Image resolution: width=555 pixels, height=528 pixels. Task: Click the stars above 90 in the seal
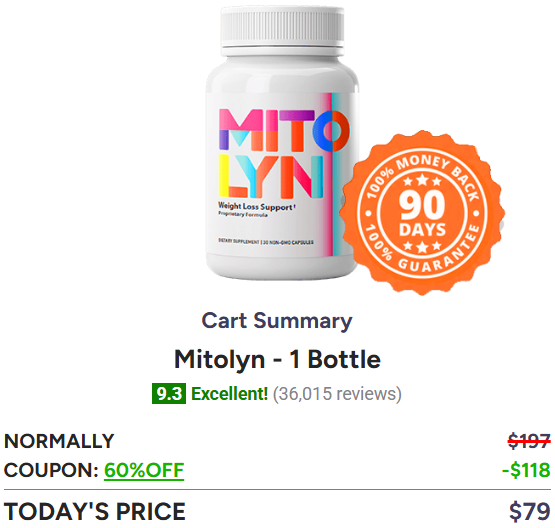(x=422, y=181)
